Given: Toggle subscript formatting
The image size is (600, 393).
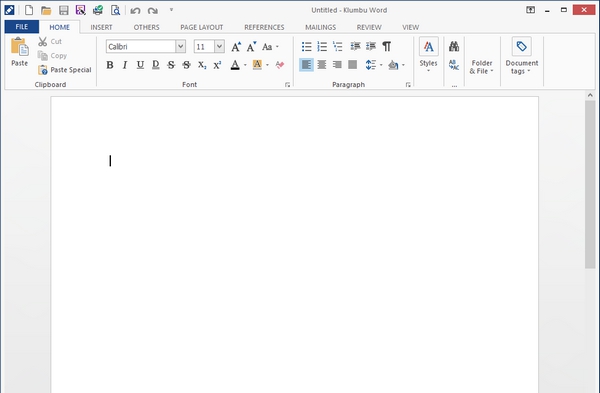Looking at the screenshot, I should pyautogui.click(x=202, y=65).
